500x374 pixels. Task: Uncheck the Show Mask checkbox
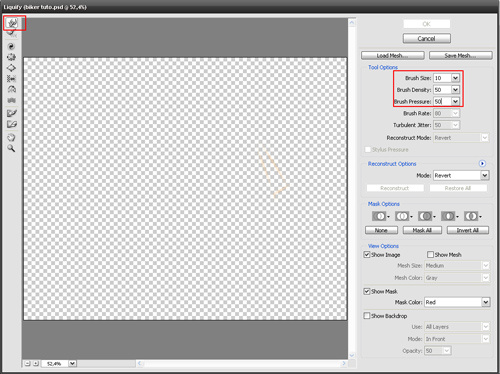367,291
